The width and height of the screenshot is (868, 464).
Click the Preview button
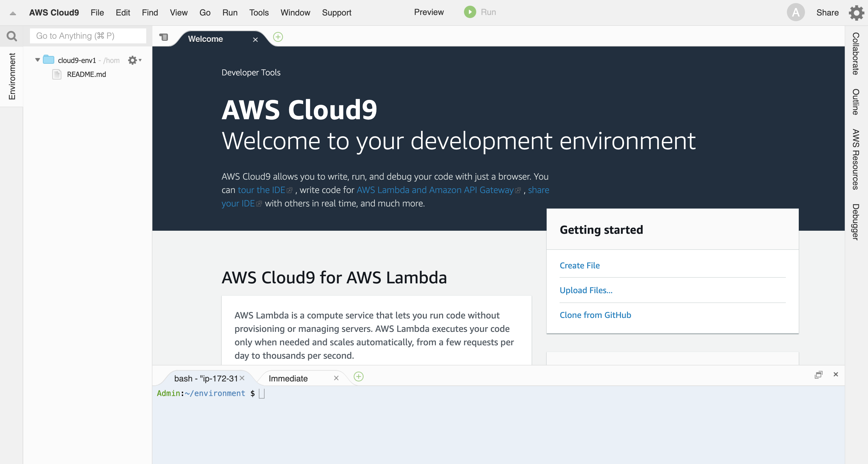pyautogui.click(x=429, y=12)
